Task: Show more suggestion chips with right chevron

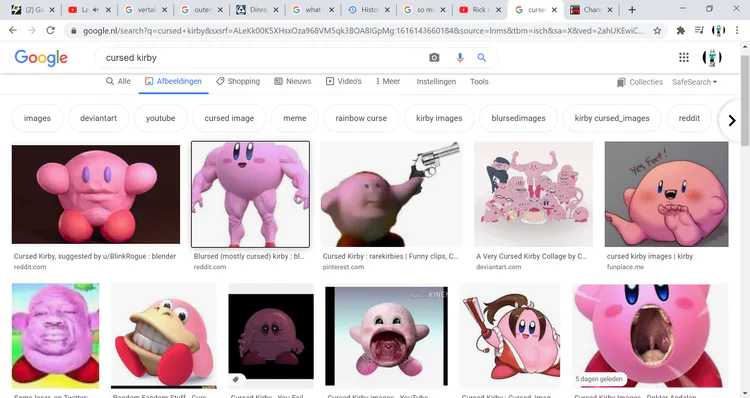Action: 731,120
